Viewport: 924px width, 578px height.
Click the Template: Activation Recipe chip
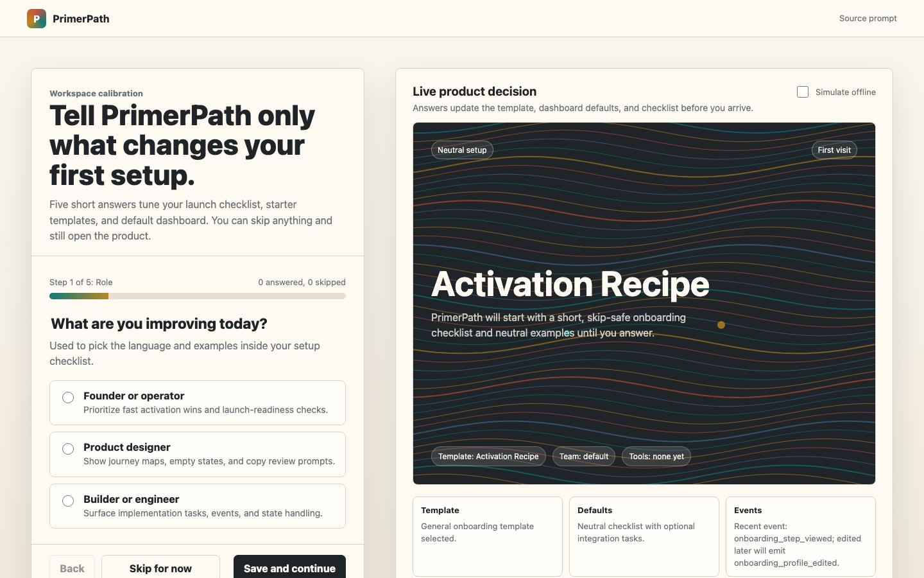(x=488, y=457)
